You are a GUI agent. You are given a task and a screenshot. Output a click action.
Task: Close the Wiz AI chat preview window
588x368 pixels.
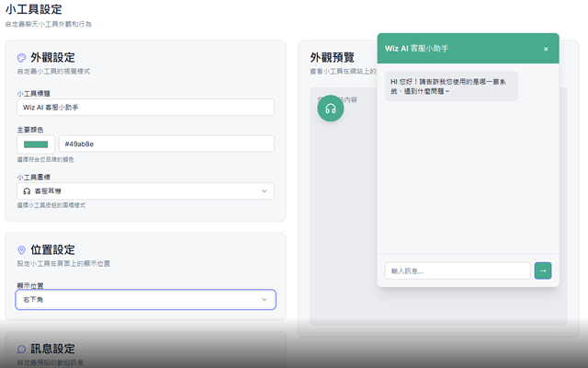pyautogui.click(x=545, y=49)
